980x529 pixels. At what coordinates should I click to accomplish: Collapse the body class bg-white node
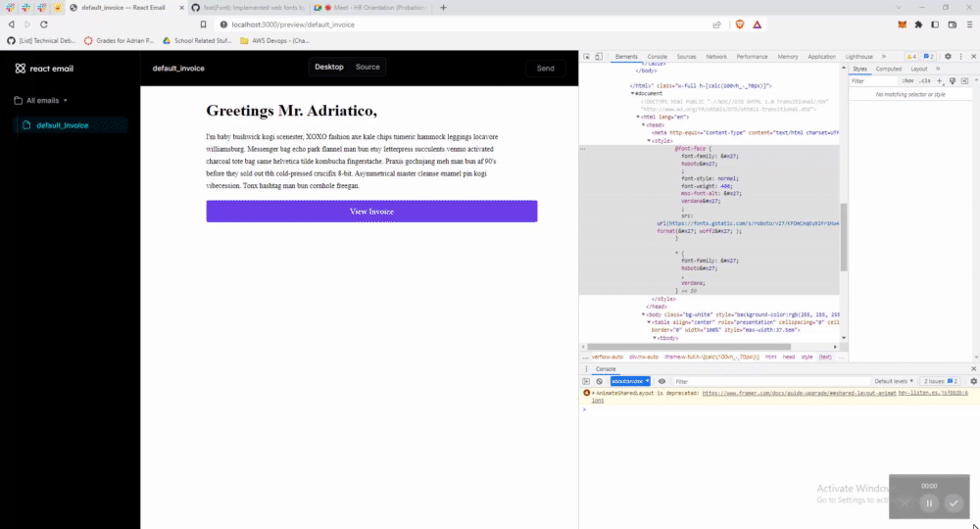643,314
